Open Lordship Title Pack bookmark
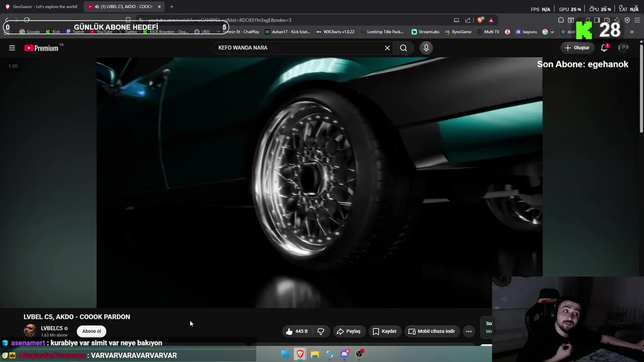 (382, 32)
